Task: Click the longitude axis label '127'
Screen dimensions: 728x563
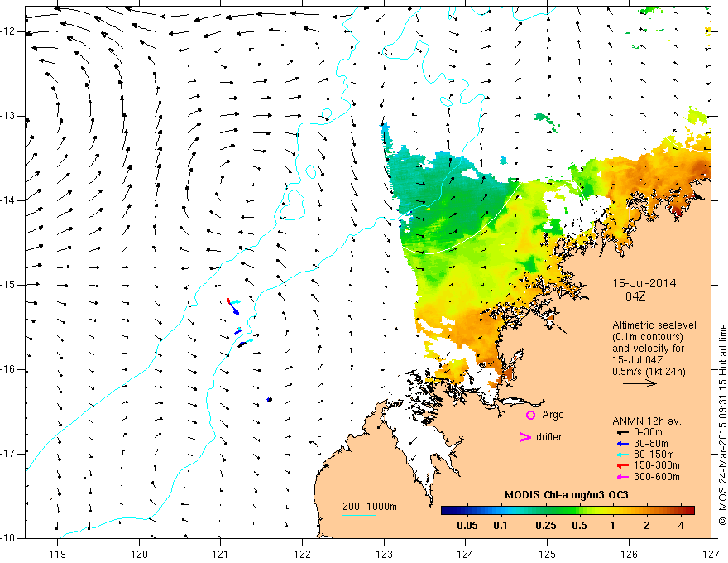Action: (711, 554)
